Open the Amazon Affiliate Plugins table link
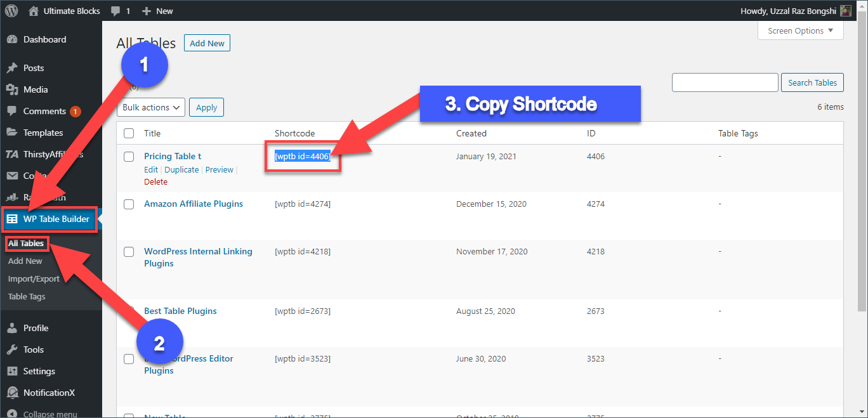Screen dimensions: 868x418 coord(194,204)
